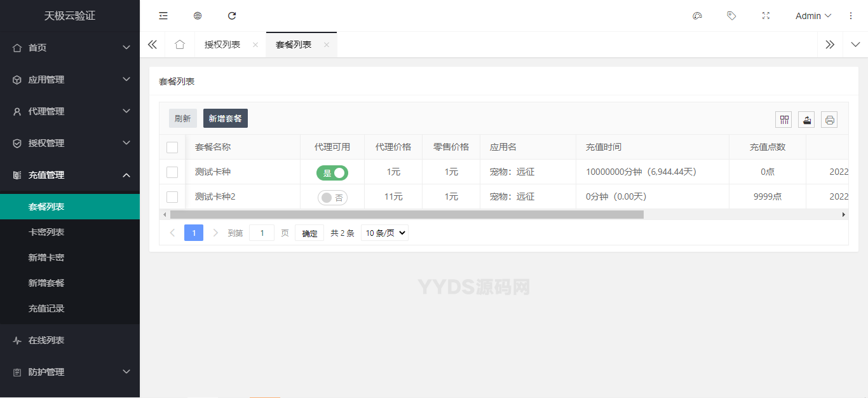Click the table export icon
This screenshot has height=398, width=868.
(806, 120)
